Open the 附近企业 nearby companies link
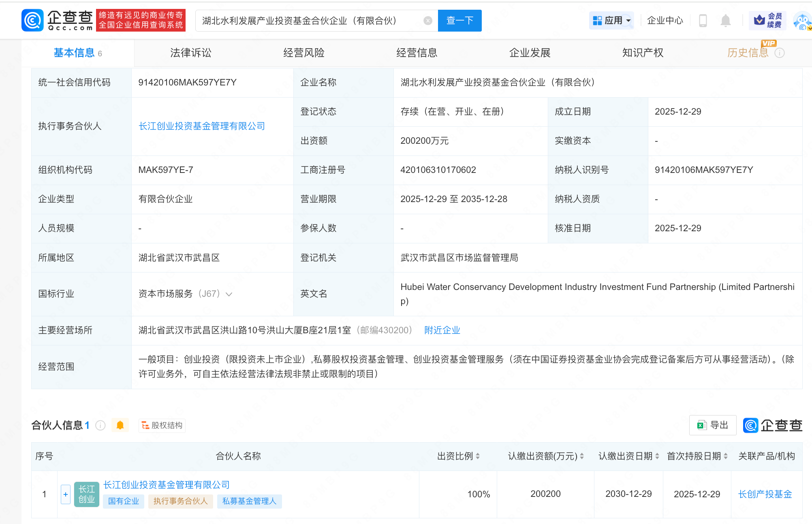 point(442,330)
